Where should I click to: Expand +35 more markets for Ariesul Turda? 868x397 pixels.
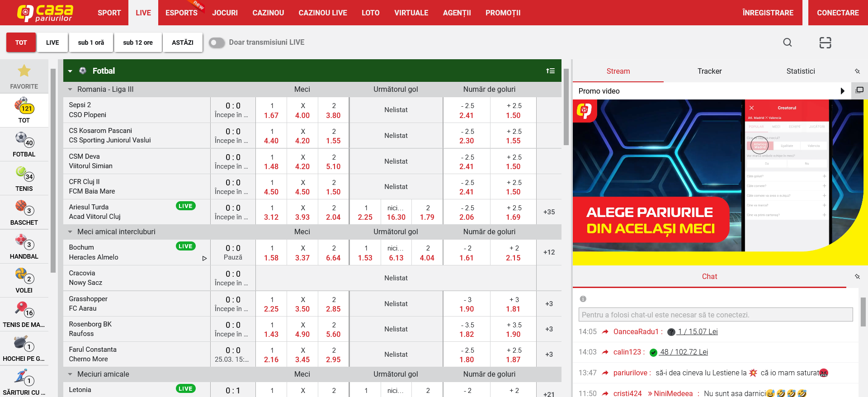point(549,212)
